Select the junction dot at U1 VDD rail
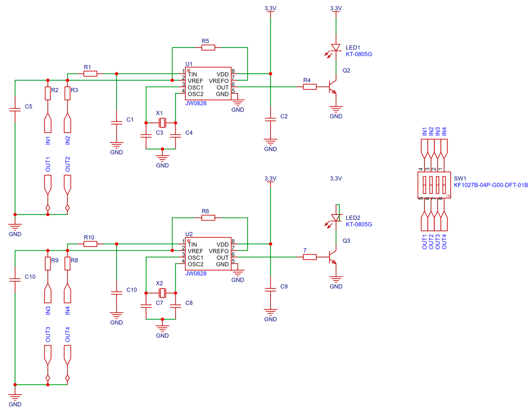532x413 pixels. [270, 74]
